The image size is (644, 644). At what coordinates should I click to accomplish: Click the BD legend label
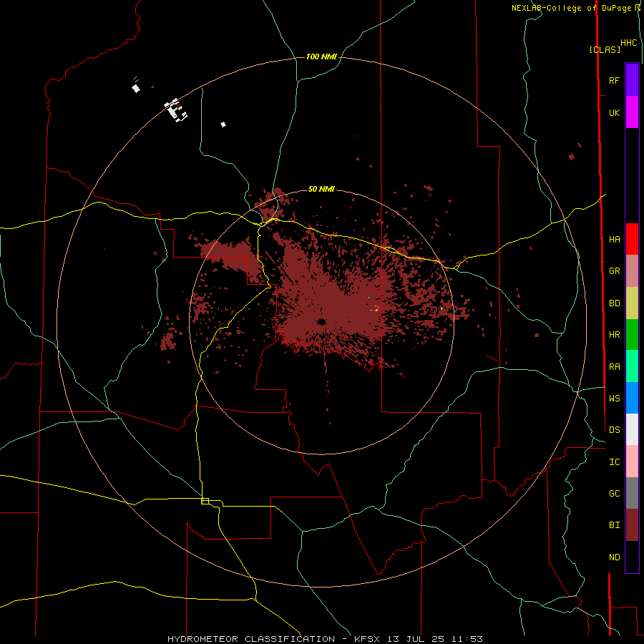pyautogui.click(x=614, y=303)
